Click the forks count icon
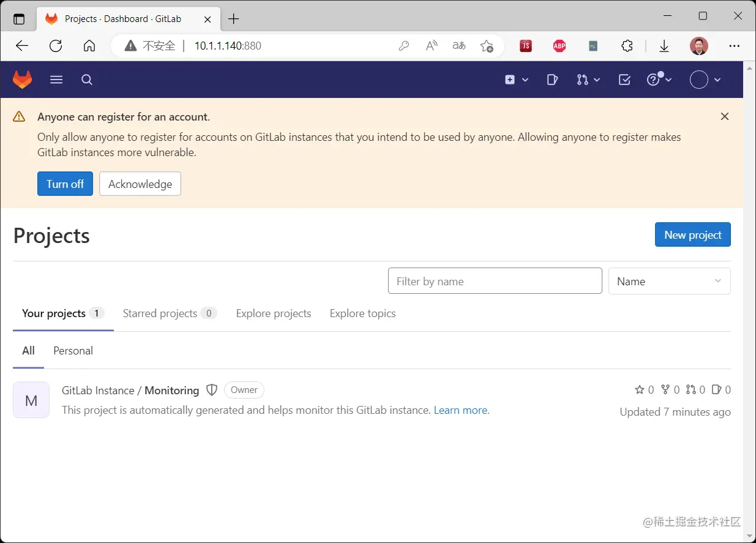 (x=665, y=389)
